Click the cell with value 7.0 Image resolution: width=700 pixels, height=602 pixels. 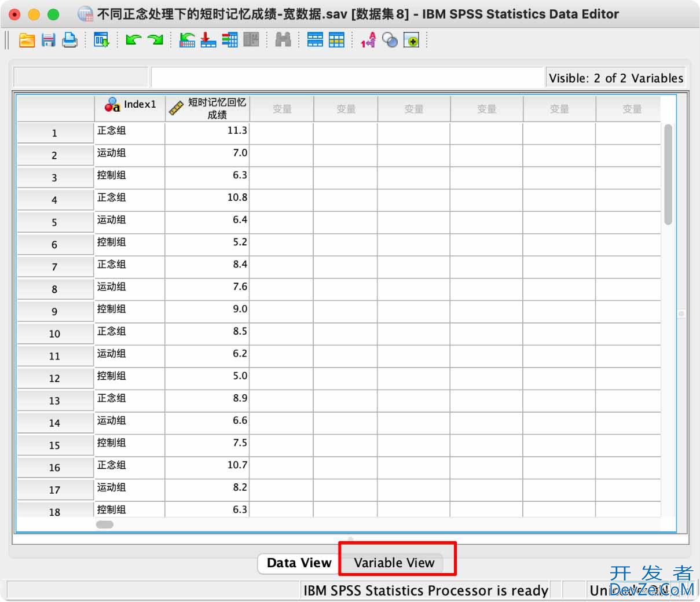(x=207, y=155)
